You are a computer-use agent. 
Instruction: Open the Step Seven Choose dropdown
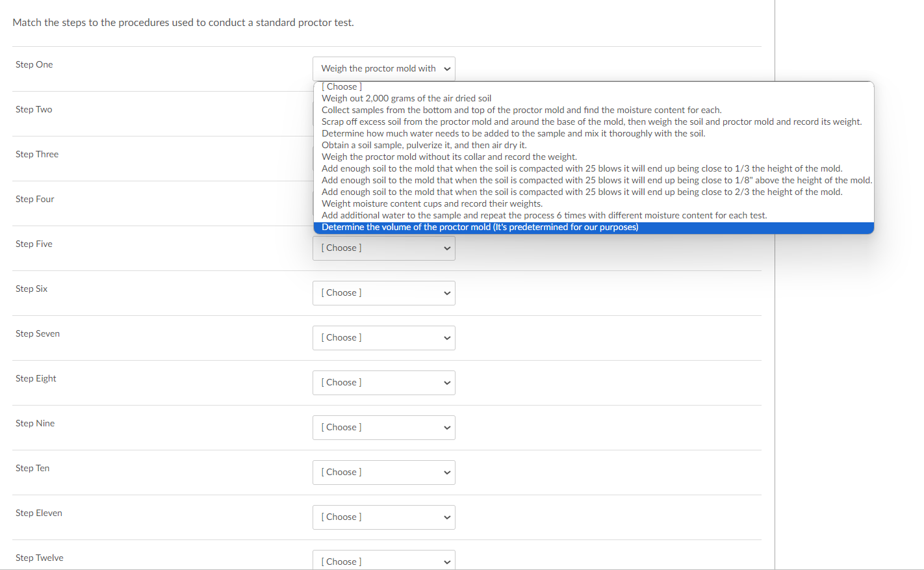383,337
